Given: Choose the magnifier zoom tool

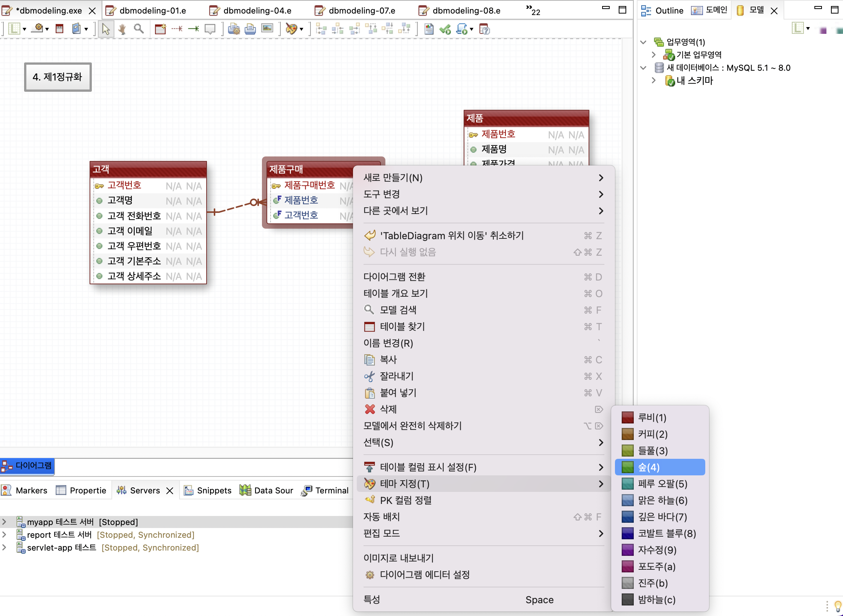Looking at the screenshot, I should (138, 29).
